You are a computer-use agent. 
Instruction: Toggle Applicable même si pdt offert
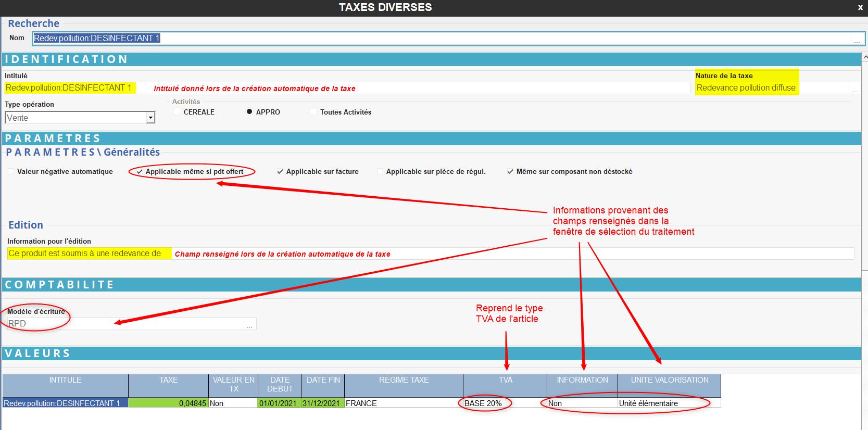coord(140,171)
